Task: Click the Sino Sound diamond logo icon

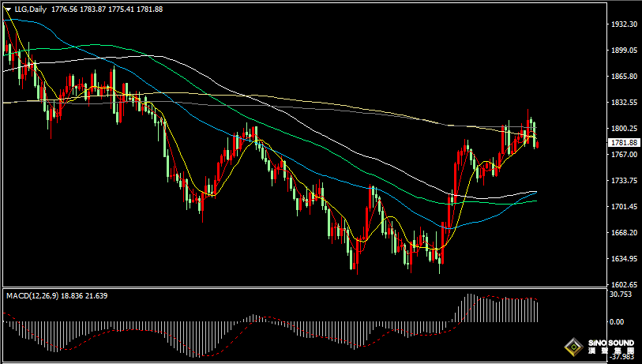Action: [x=574, y=347]
